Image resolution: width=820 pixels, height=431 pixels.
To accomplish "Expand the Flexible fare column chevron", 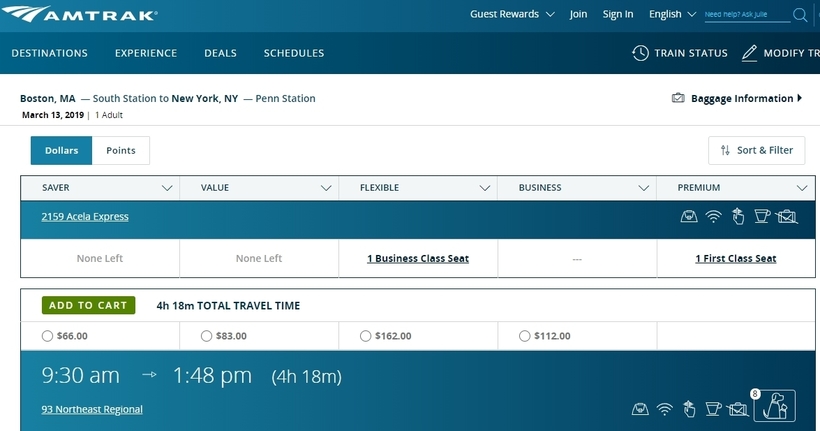I will pos(485,188).
